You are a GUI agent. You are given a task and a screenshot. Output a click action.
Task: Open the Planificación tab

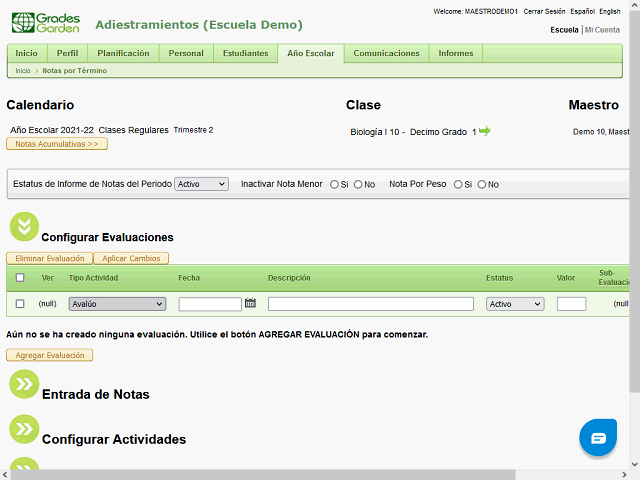click(x=123, y=53)
